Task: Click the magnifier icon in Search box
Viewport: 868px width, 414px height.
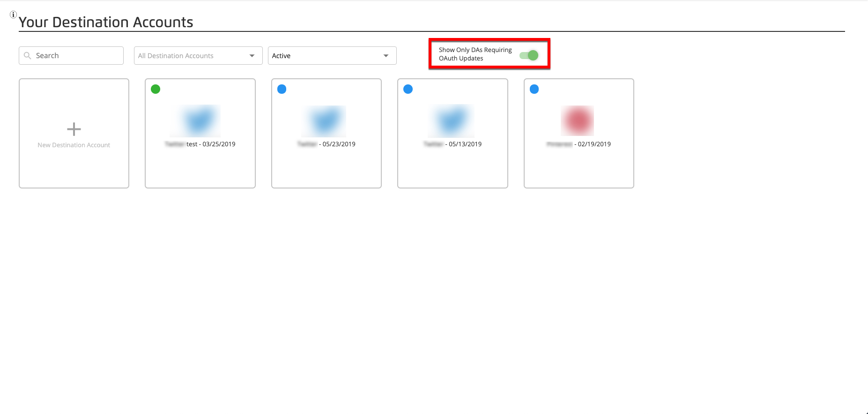Action: pyautogui.click(x=28, y=55)
